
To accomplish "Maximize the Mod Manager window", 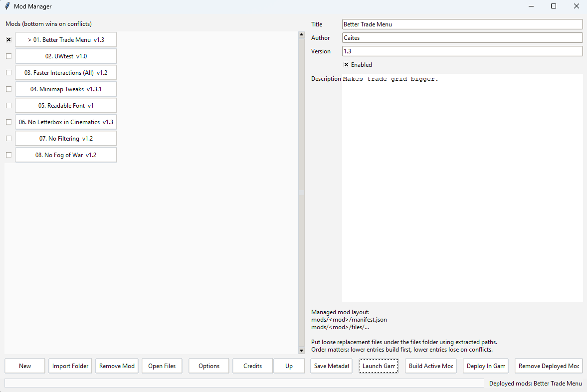I will pos(554,6).
